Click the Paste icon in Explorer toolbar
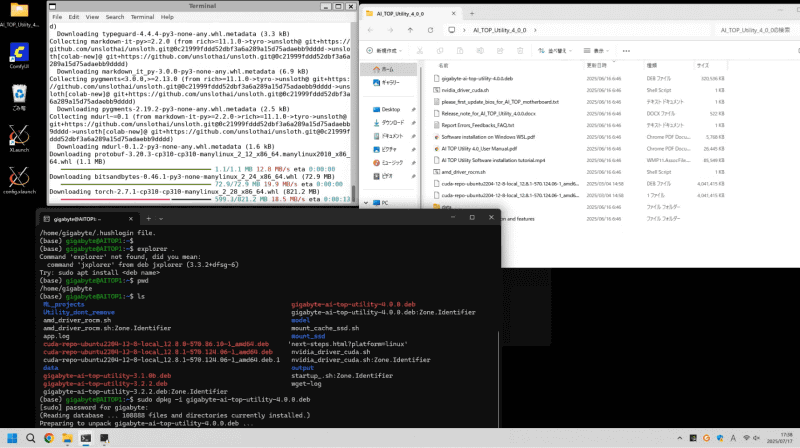The height and width of the screenshot is (448, 800). pyautogui.click(x=460, y=51)
